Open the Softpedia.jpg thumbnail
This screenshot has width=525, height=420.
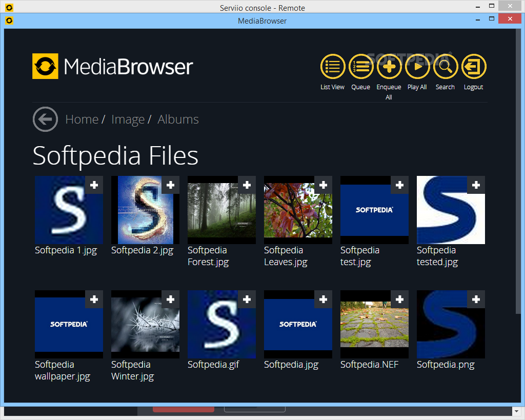[x=298, y=324]
